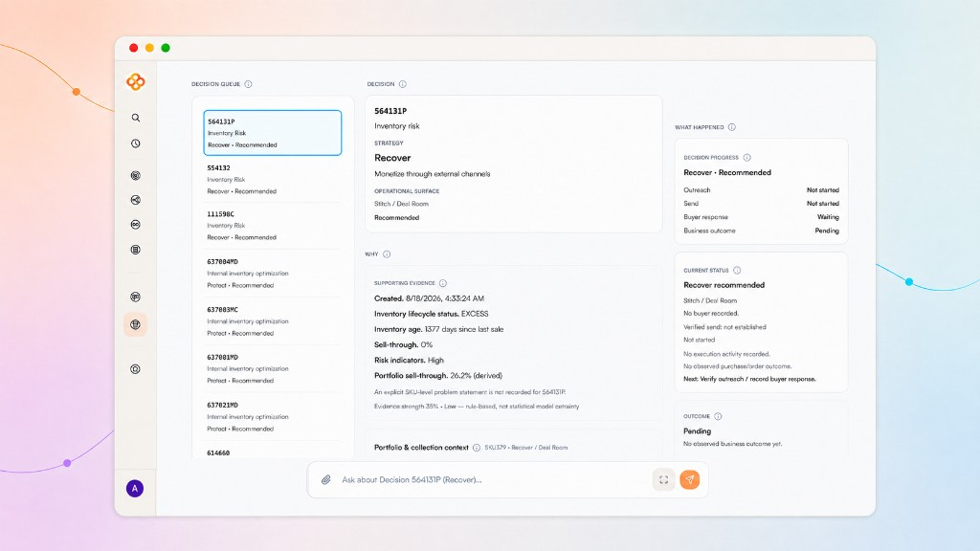This screenshot has height=551, width=980.
Task: Open history via the clock sidebar icon
Action: pos(136,143)
